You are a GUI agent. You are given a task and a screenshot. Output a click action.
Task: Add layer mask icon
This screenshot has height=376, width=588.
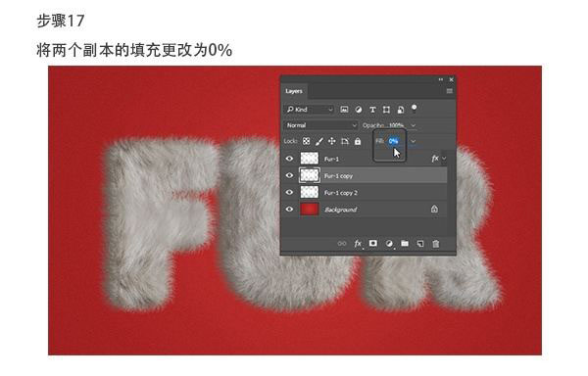click(x=372, y=244)
